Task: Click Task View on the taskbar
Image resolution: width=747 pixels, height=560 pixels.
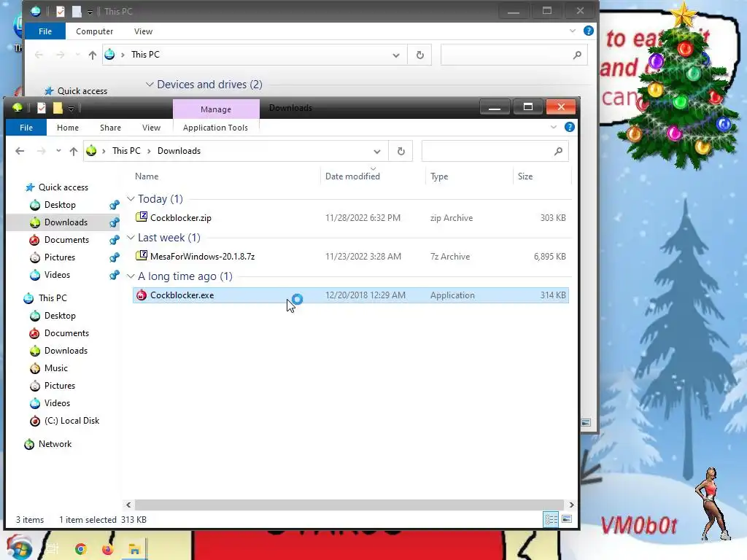Action: (53, 549)
